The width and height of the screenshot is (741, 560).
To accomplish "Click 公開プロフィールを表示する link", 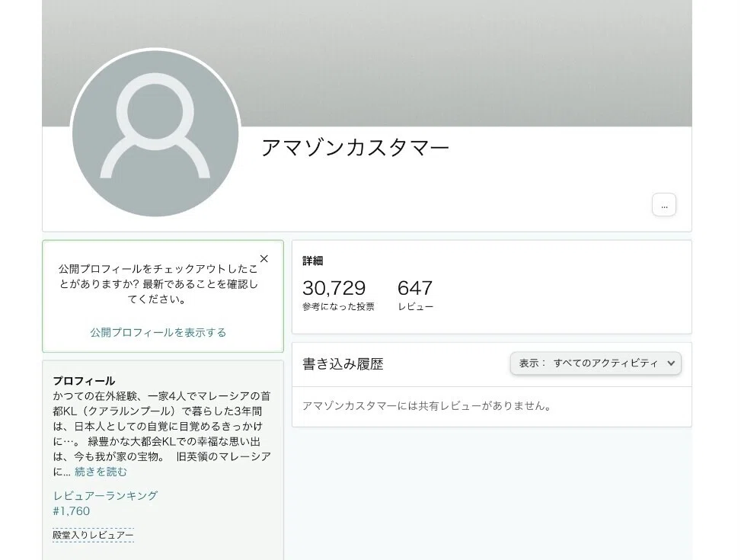I will [158, 332].
